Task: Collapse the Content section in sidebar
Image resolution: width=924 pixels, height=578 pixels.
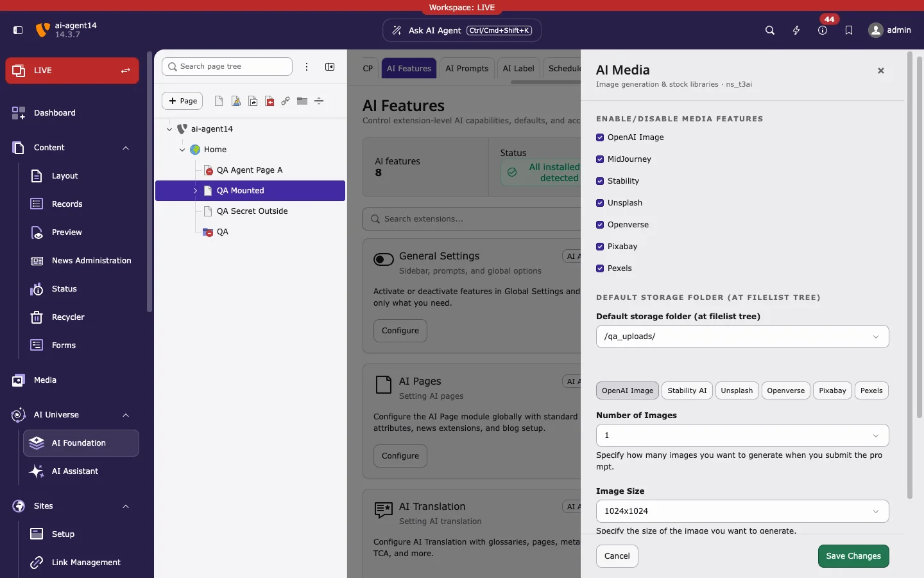Action: 126,148
